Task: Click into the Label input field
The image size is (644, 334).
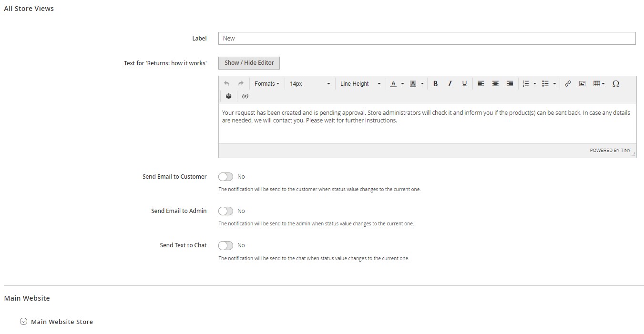Action: pos(427,39)
